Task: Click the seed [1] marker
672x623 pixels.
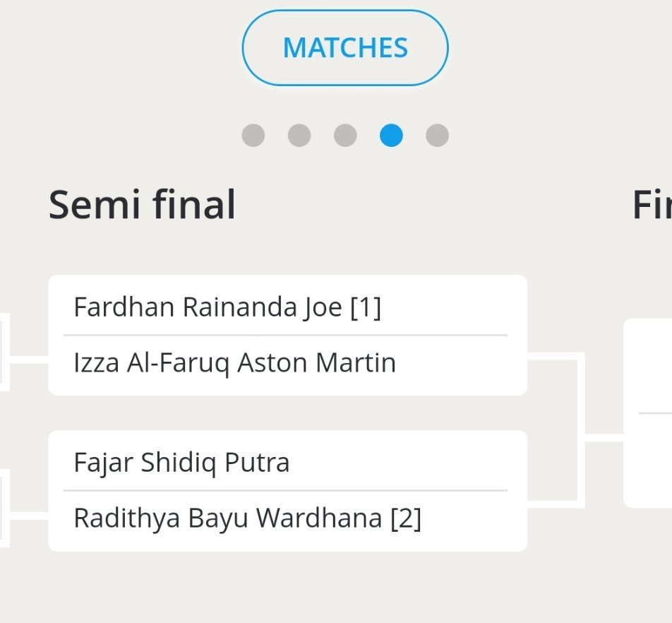Action: tap(366, 307)
